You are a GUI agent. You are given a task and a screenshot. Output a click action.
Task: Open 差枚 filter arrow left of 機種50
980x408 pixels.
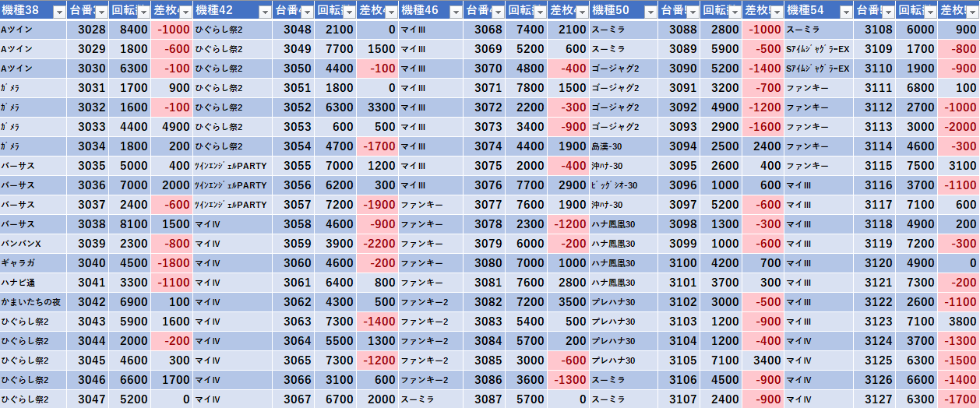(x=581, y=12)
